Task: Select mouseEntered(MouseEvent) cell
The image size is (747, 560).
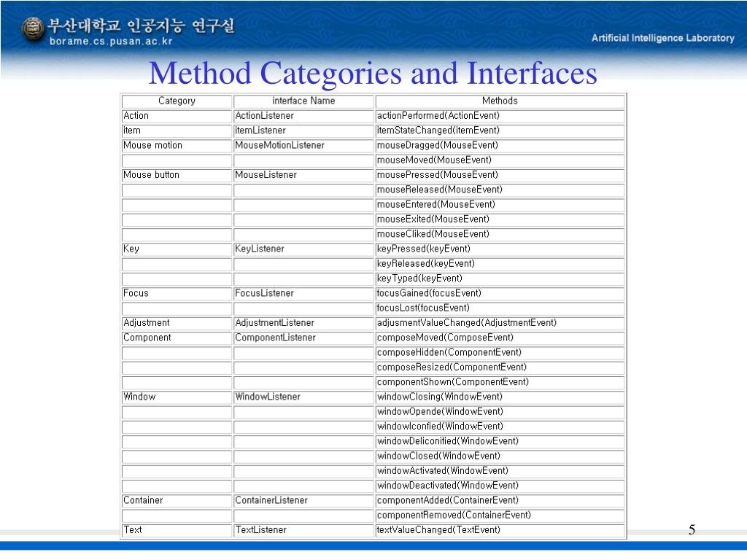Action: (500, 205)
